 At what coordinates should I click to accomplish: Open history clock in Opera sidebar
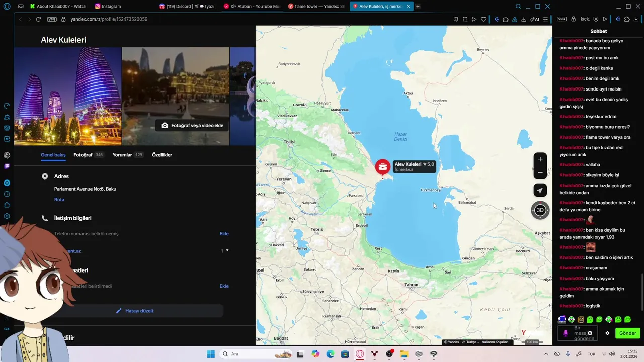7,194
